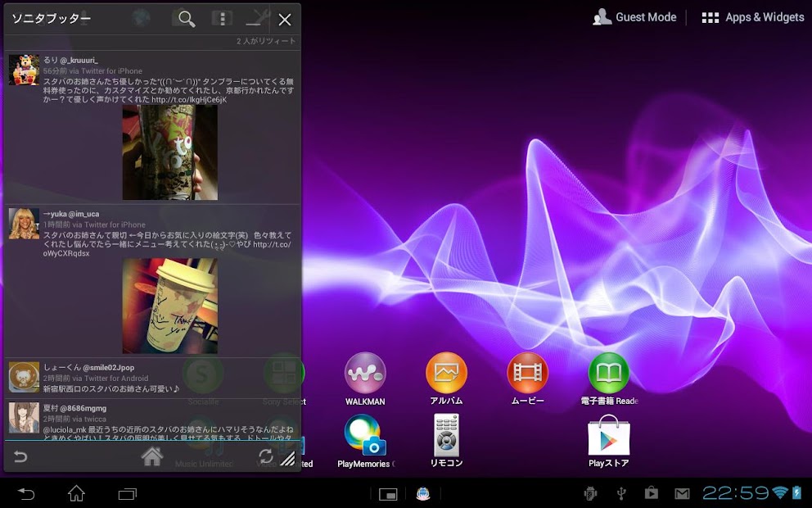Open the Gmail notification icon
This screenshot has width=812, height=508.
click(x=682, y=494)
